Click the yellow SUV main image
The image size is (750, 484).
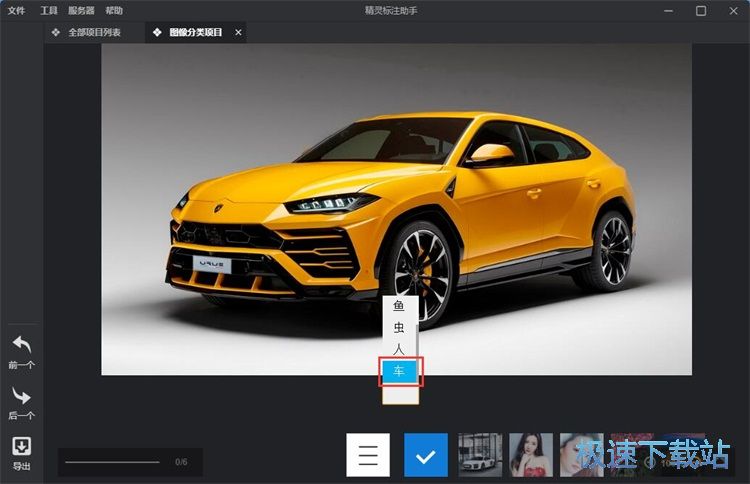[x=396, y=209]
